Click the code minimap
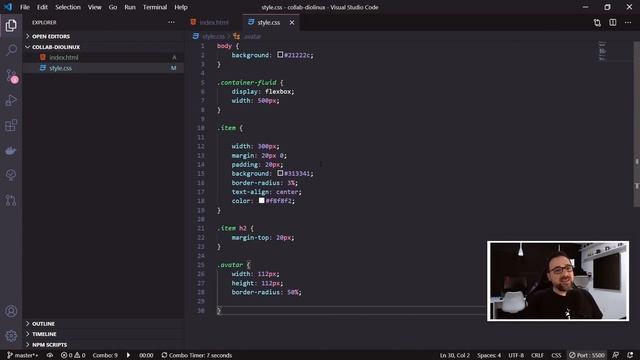Viewport: 640px width, 360px height. tap(602, 51)
